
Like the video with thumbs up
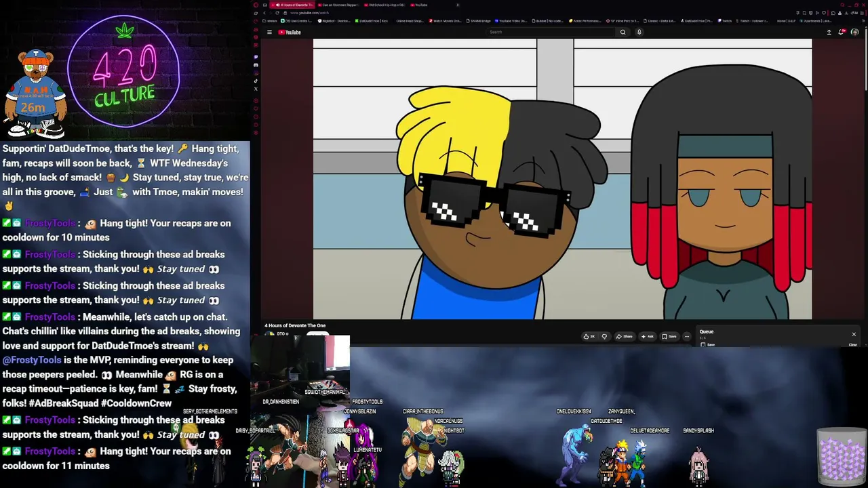tap(589, 336)
